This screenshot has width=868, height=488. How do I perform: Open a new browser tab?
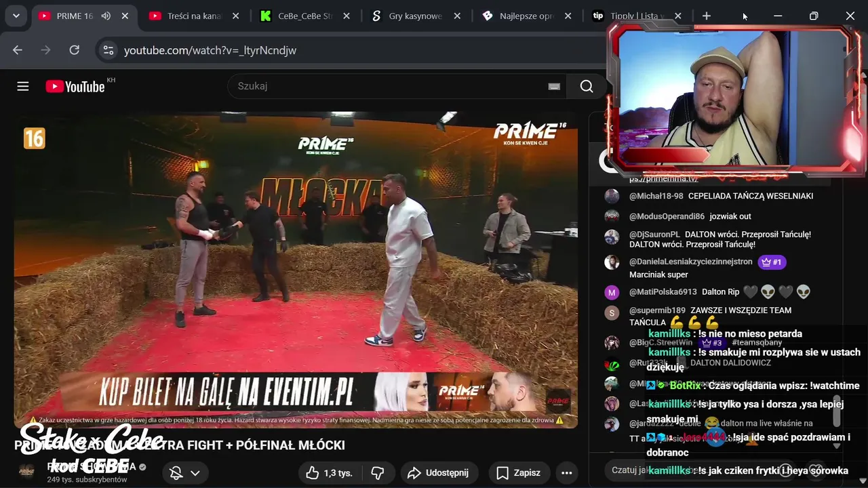[x=707, y=16]
